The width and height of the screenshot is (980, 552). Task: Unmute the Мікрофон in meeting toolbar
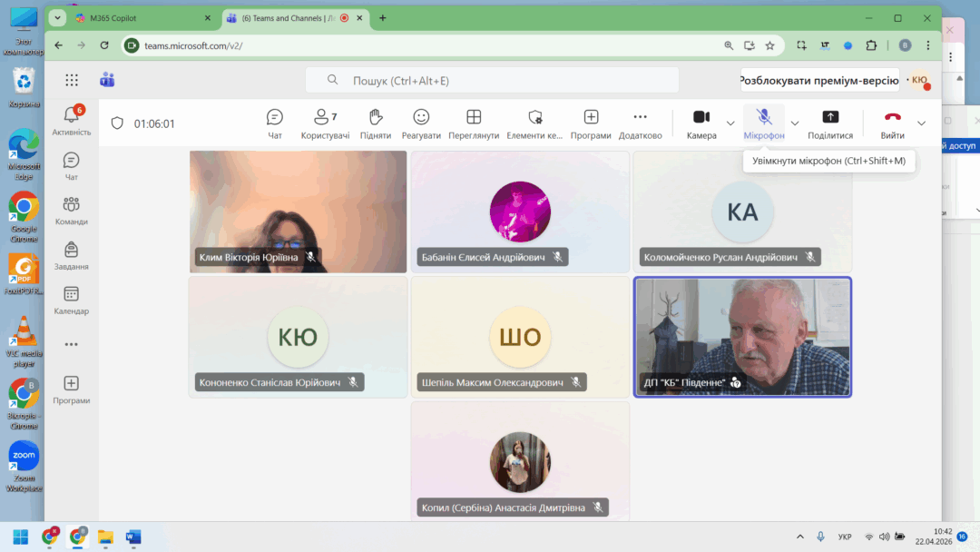[x=764, y=123]
